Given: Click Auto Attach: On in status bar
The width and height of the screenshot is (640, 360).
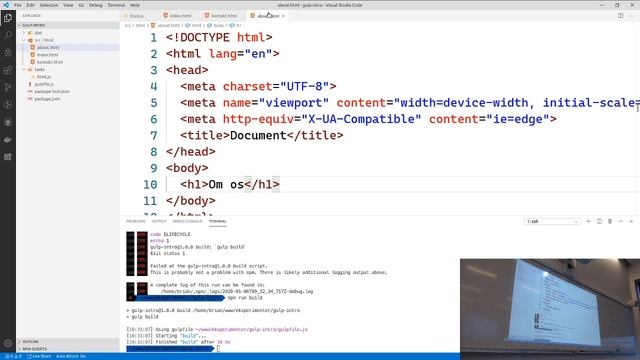Looking at the screenshot, I should click(x=71, y=356).
